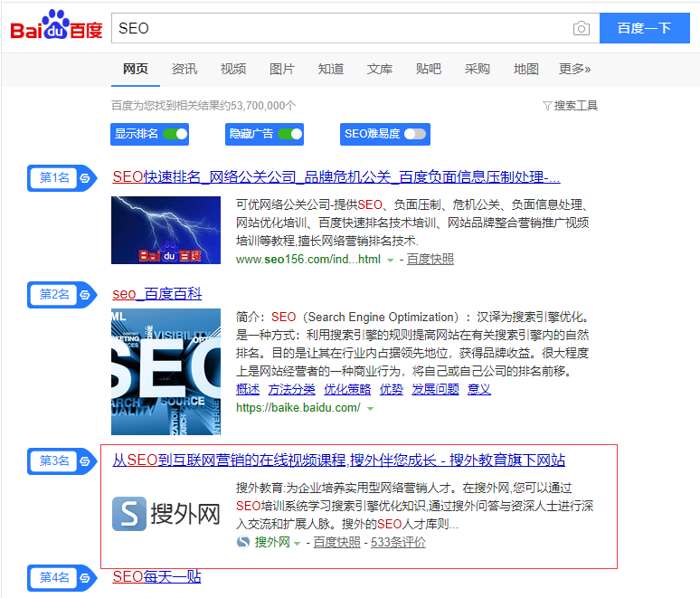Switch to the 视频 tab

(x=233, y=69)
